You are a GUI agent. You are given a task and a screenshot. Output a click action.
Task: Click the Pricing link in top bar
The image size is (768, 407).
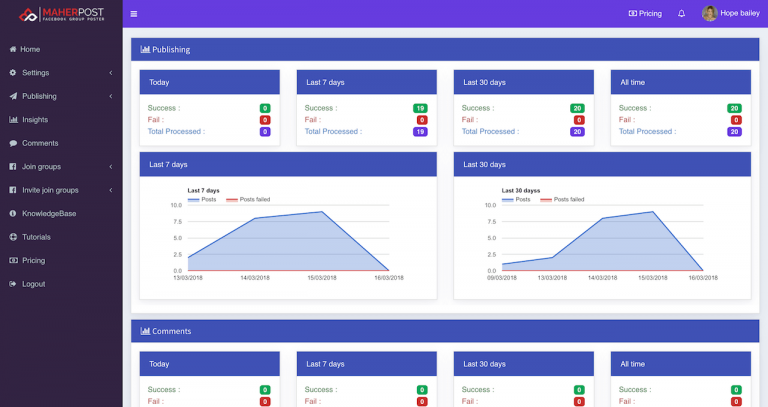coord(645,14)
